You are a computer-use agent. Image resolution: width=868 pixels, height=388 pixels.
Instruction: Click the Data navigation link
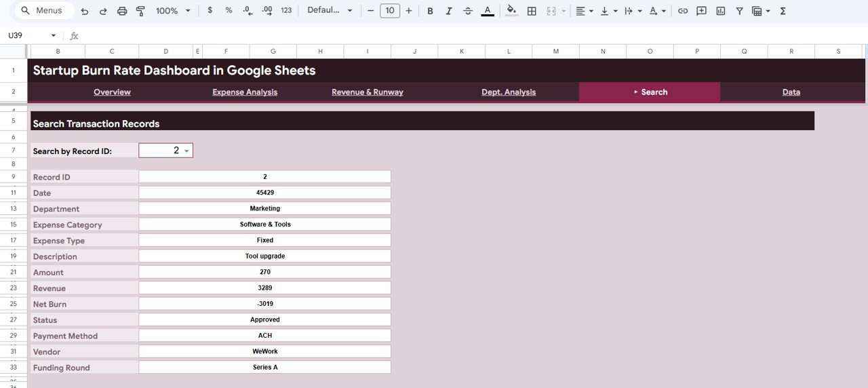[x=791, y=92]
